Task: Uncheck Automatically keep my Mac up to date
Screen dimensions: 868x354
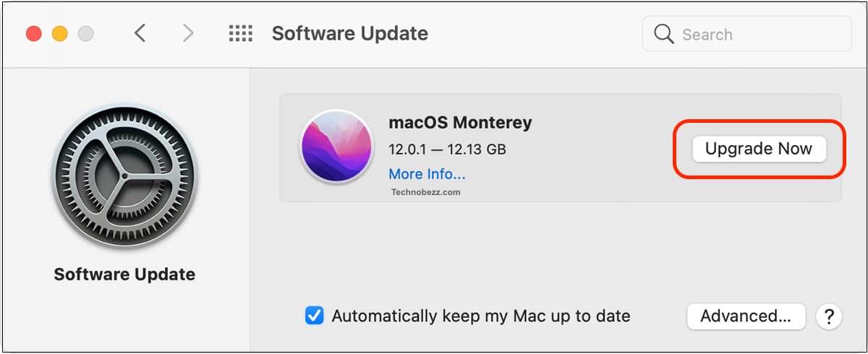Action: (x=314, y=316)
